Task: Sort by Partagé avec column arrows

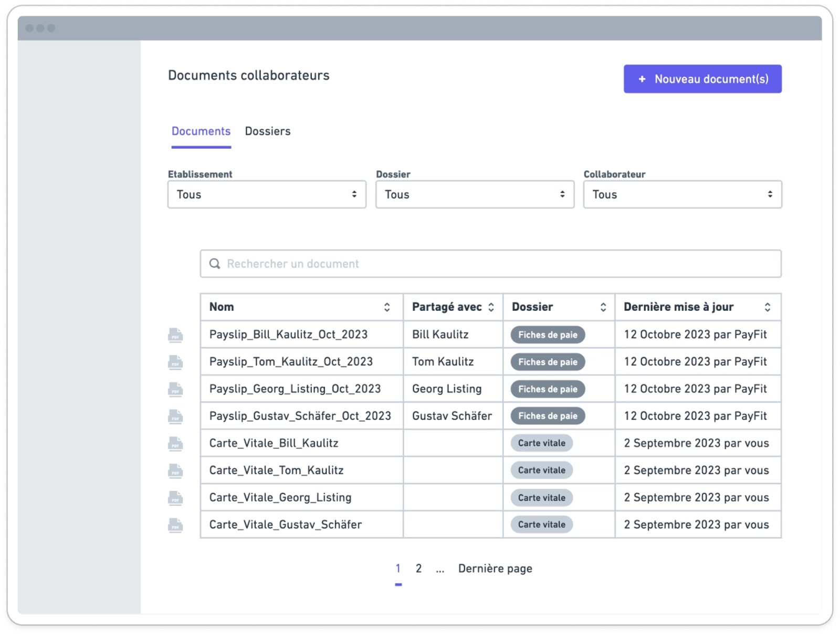Action: 491,307
